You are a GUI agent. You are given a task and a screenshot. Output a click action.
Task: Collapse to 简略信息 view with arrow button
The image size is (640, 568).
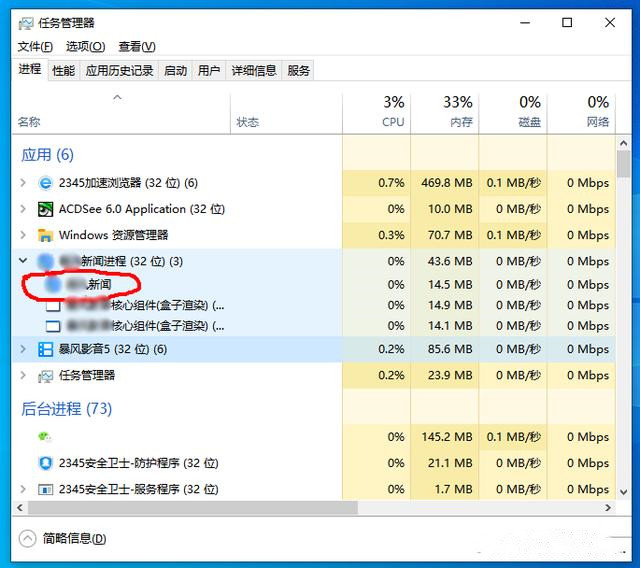tap(27, 539)
